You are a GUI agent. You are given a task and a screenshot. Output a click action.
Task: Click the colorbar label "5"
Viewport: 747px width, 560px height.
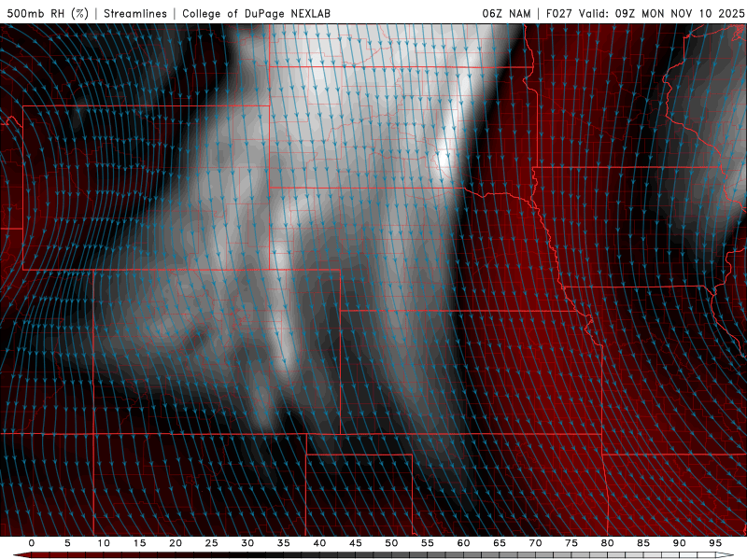tap(67, 543)
